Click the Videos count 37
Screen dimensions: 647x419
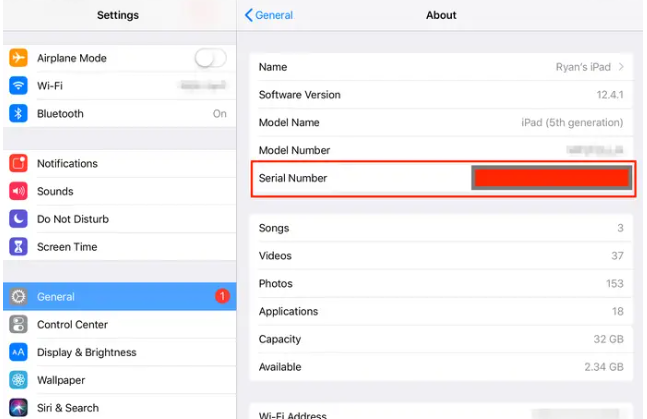[x=617, y=256]
